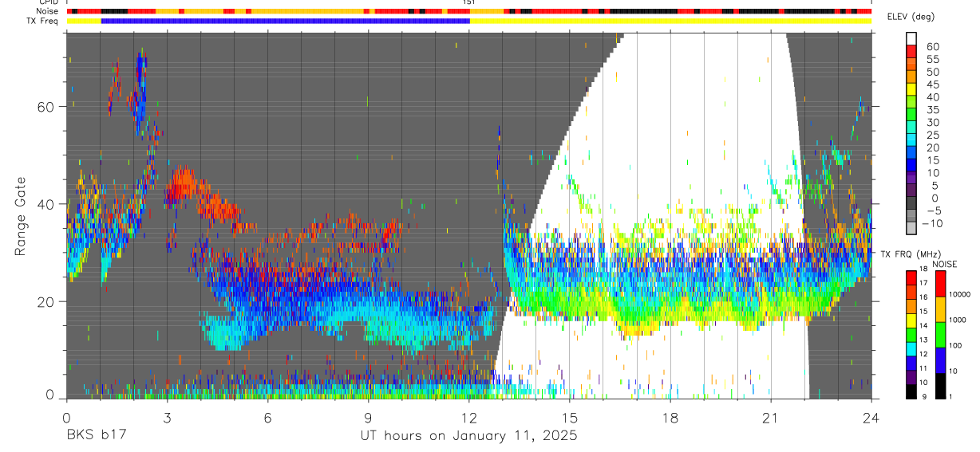Click the x-axis tick label '9'
The image size is (980, 452).
(368, 417)
